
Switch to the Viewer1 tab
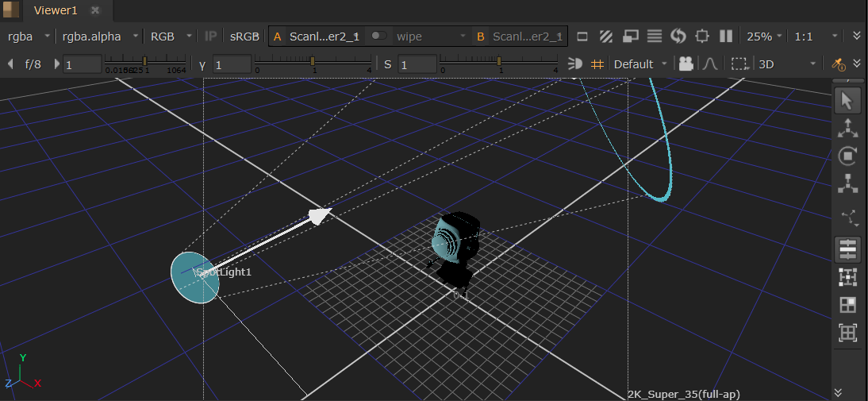[56, 10]
